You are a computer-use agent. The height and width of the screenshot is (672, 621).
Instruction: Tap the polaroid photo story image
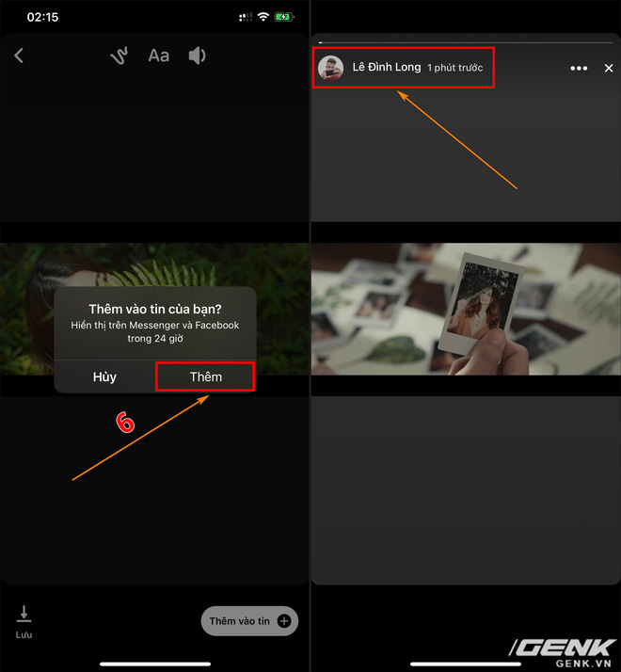466,309
